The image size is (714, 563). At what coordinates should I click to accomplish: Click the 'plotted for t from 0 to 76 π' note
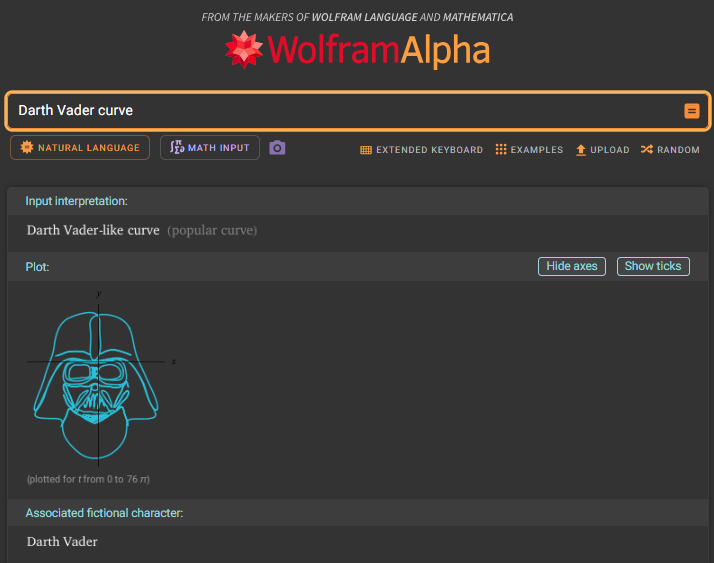click(x=88, y=479)
